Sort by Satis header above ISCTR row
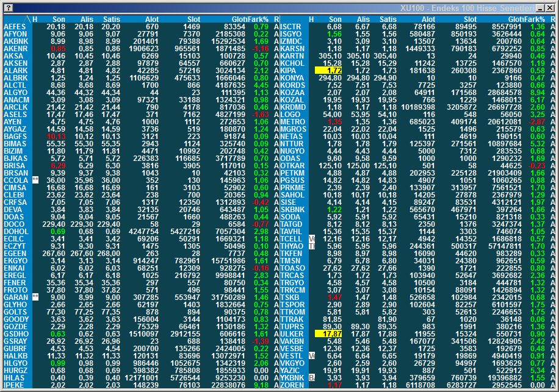Screen dimensions: 559x392 [x=388, y=20]
